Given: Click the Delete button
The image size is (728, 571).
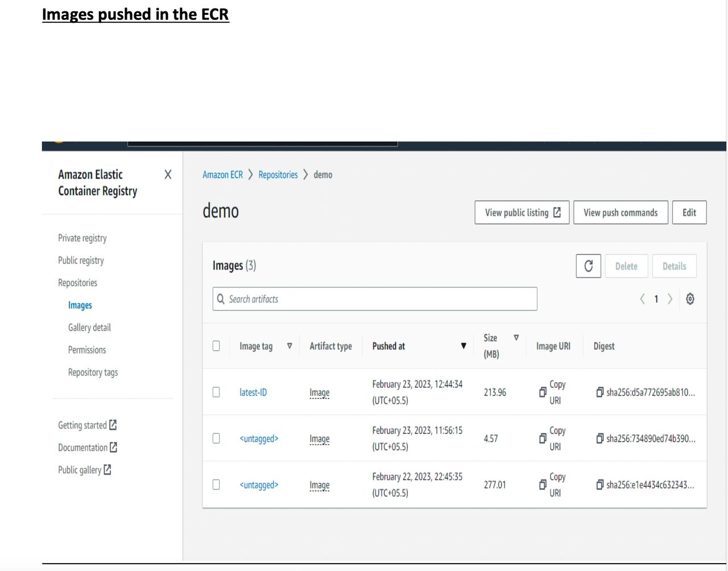Looking at the screenshot, I should [x=626, y=266].
